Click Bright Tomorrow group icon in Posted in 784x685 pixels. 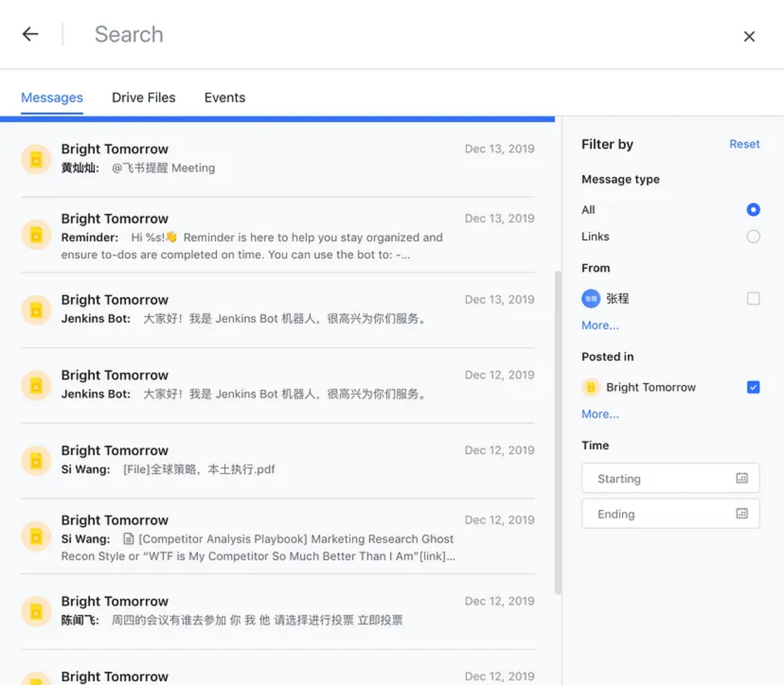point(590,387)
